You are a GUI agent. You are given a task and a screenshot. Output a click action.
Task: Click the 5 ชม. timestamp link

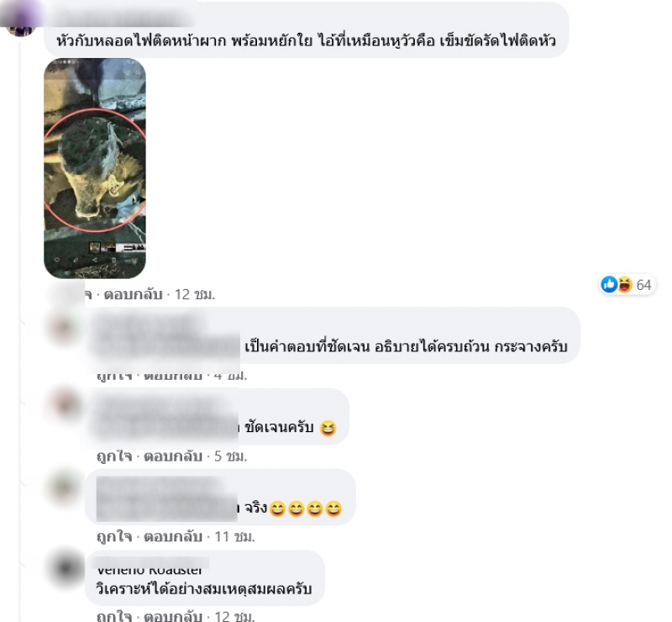pos(230,456)
